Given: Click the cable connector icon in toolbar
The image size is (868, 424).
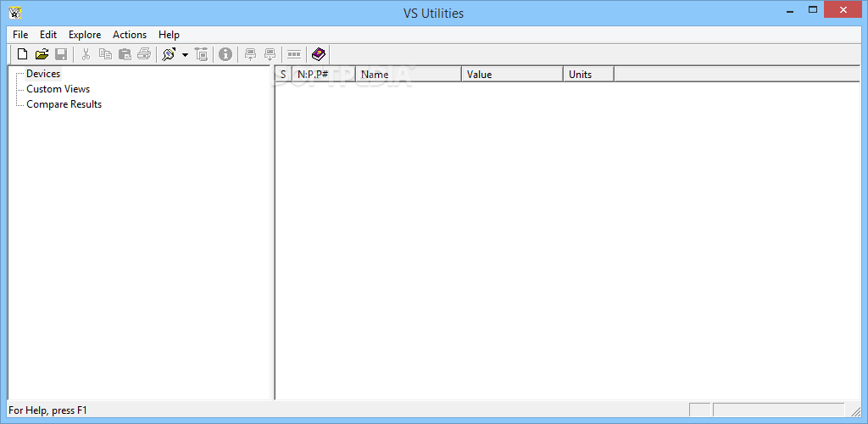Looking at the screenshot, I should pos(169,54).
